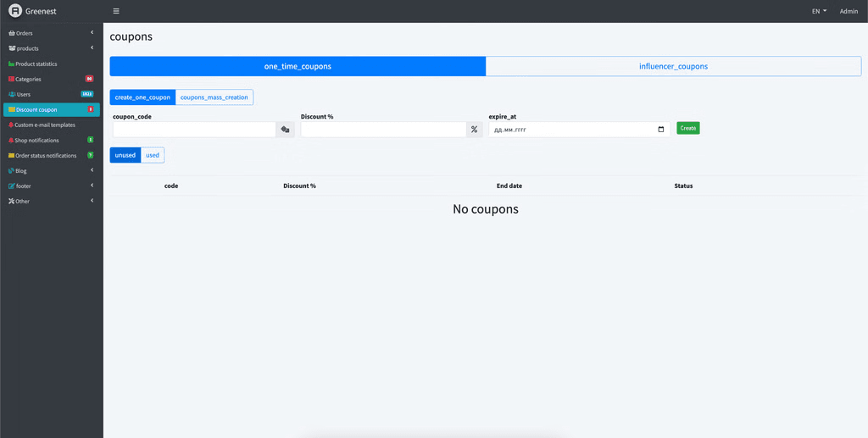Click the products boxes icon
The height and width of the screenshot is (438, 868).
pos(12,48)
